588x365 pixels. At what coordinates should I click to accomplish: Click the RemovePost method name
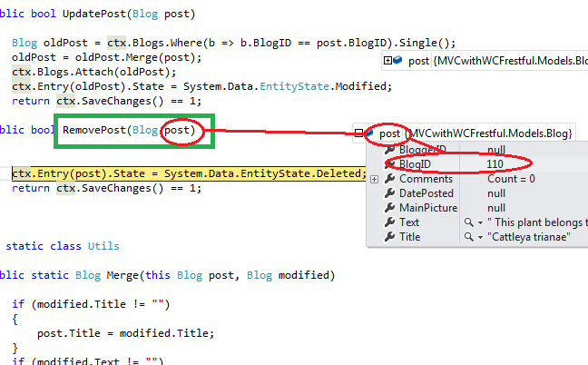tap(94, 130)
